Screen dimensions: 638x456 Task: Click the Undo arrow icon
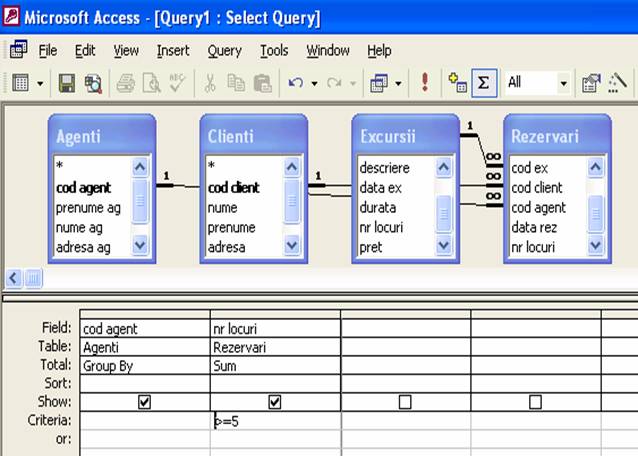[x=295, y=83]
